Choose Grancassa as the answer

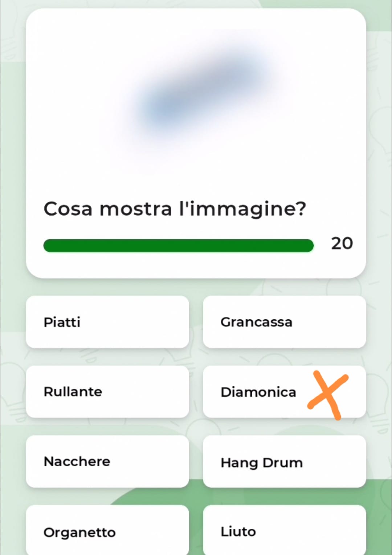click(x=284, y=322)
